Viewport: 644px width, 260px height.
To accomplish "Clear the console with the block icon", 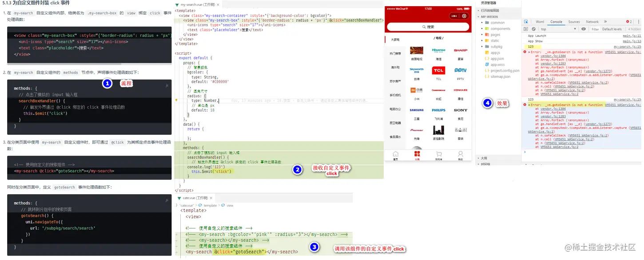I will (x=533, y=29).
